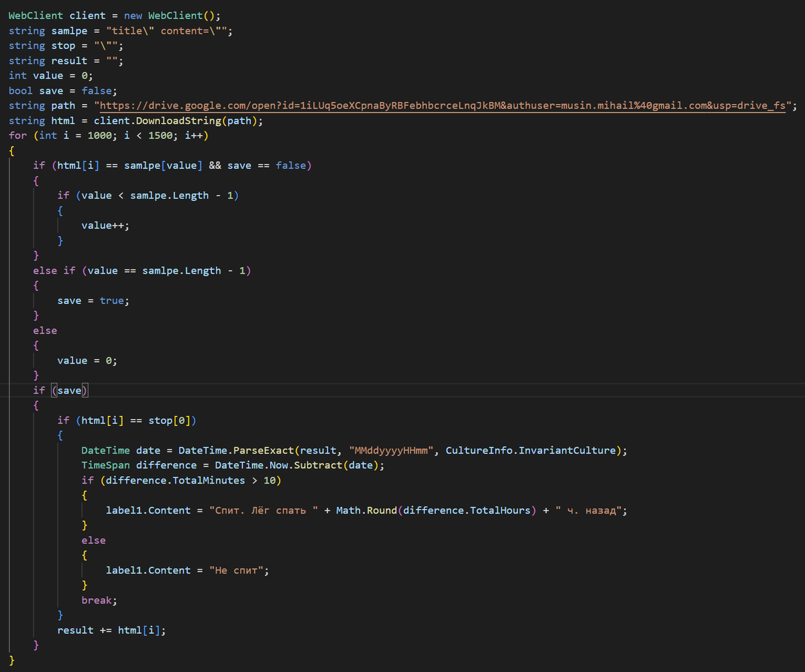Click "client.DownloadString(path)" call
The image size is (805, 672).
click(x=176, y=121)
